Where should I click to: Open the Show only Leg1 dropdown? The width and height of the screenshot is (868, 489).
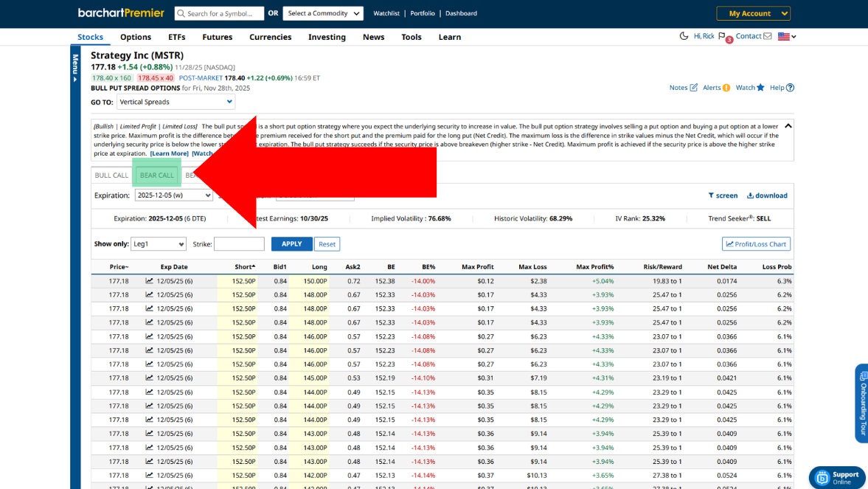(159, 244)
